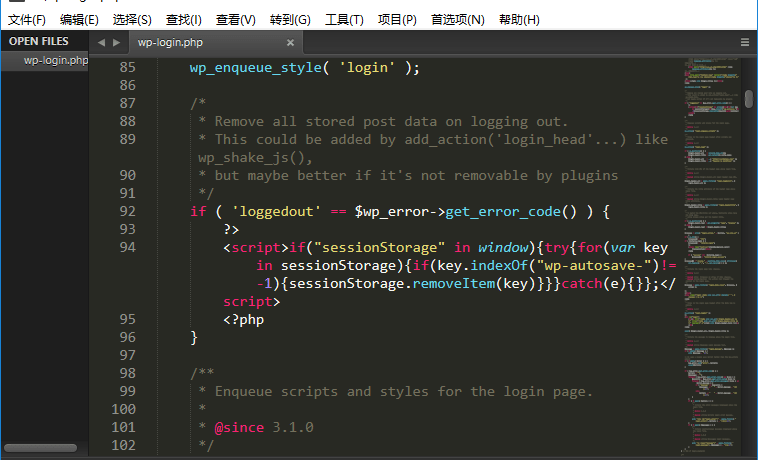Click the closing brace on line 96

tap(194, 337)
